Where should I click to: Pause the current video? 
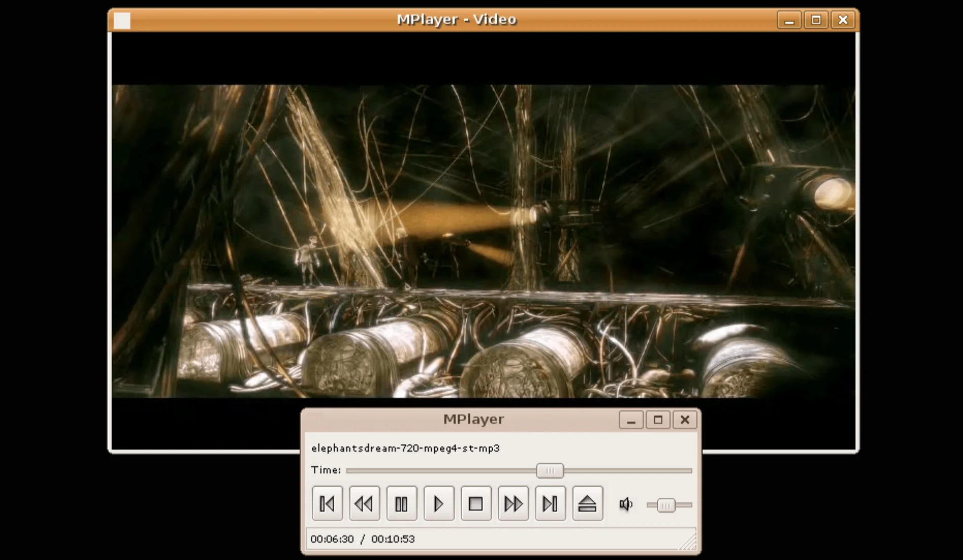click(x=401, y=503)
